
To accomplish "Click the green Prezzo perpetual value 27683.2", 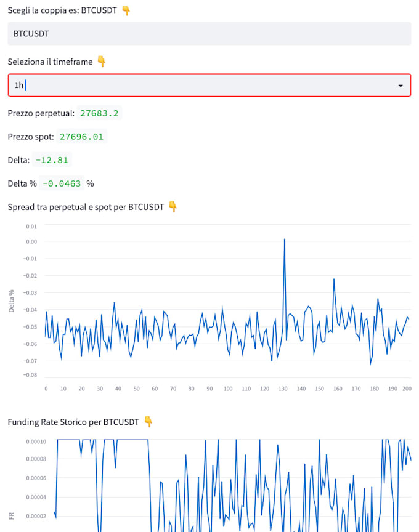I will click(100, 113).
